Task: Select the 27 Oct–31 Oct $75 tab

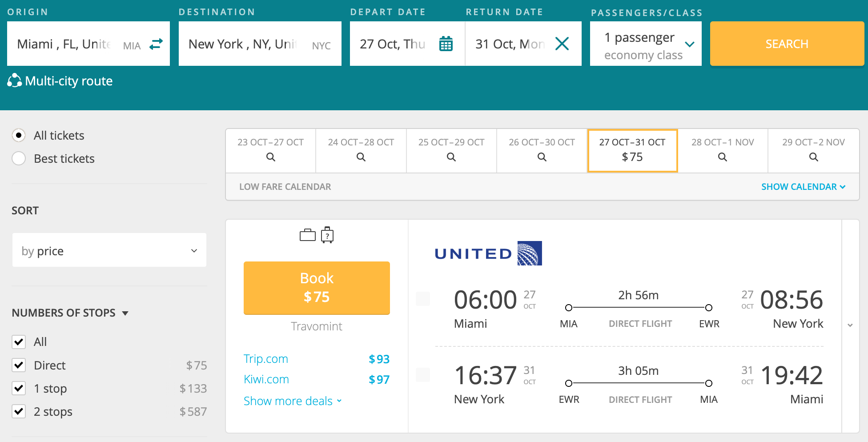Action: click(632, 150)
